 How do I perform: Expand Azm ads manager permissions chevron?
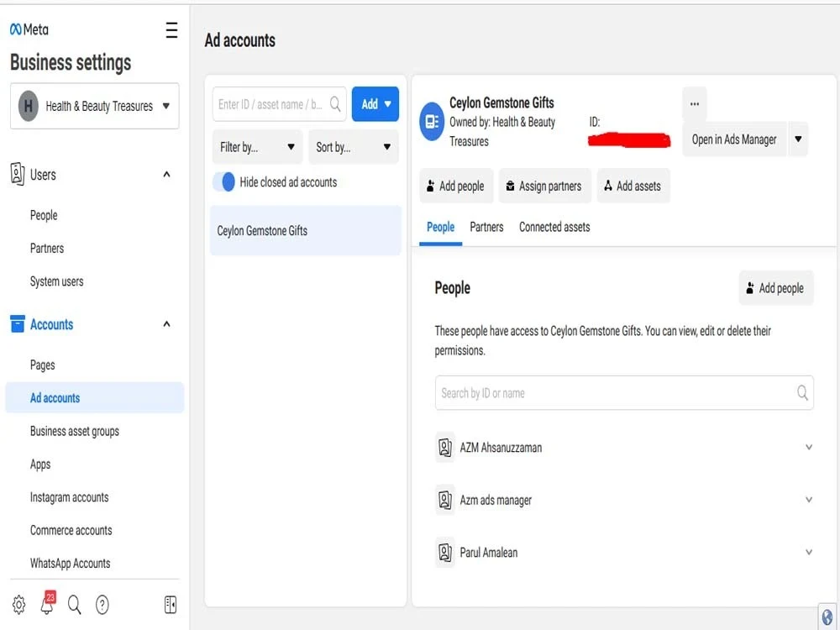pos(809,500)
